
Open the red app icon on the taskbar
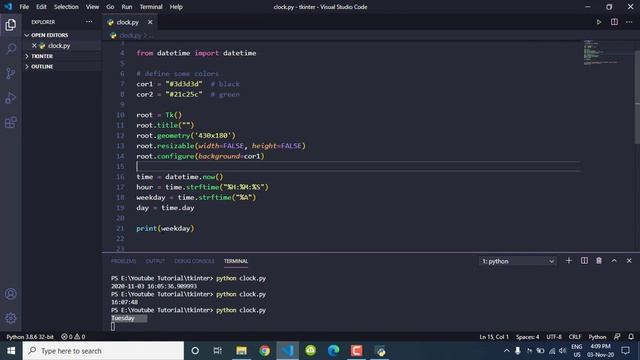point(356,351)
